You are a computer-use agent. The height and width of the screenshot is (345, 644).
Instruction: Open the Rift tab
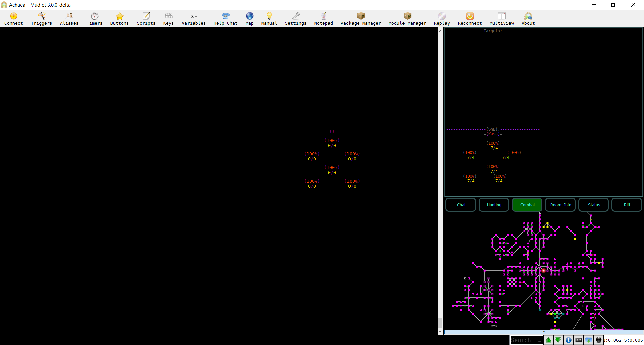pyautogui.click(x=627, y=205)
